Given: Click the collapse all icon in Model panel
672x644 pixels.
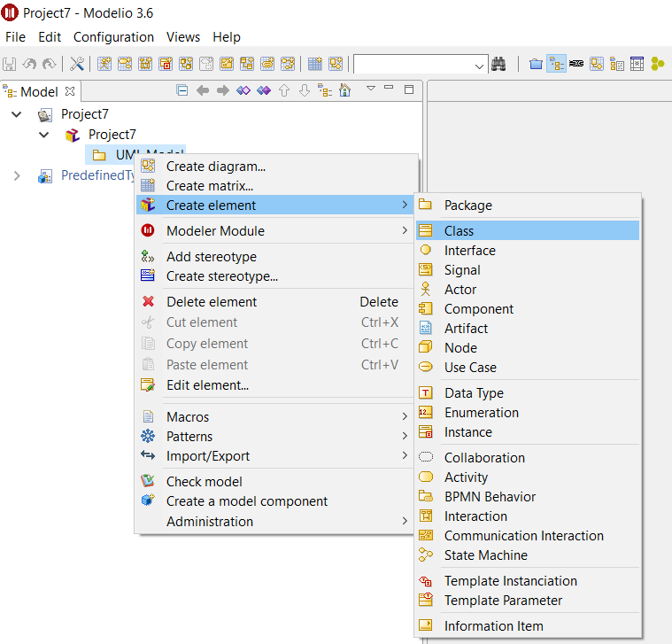Looking at the screenshot, I should point(182,90).
